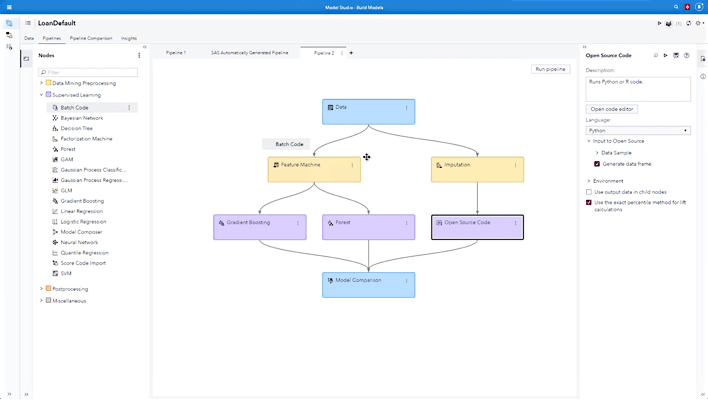Toggle Generate data frame checkbox
The image size is (708, 400).
(597, 164)
